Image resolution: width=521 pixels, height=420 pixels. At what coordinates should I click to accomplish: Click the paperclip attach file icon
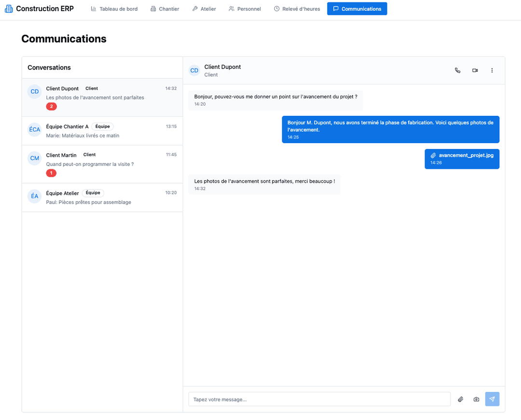[460, 399]
